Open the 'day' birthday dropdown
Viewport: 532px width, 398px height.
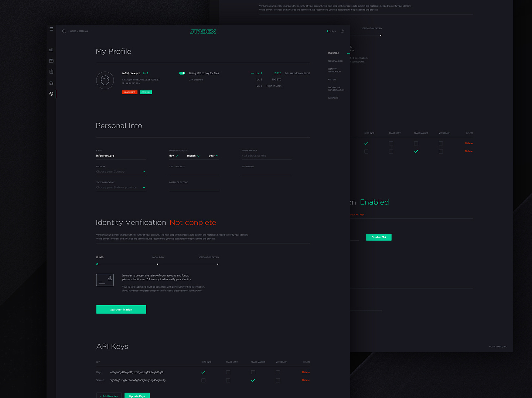pyautogui.click(x=173, y=155)
